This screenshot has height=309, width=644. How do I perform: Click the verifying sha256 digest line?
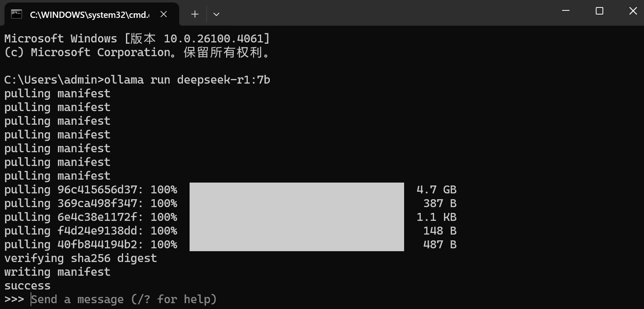[x=81, y=258]
